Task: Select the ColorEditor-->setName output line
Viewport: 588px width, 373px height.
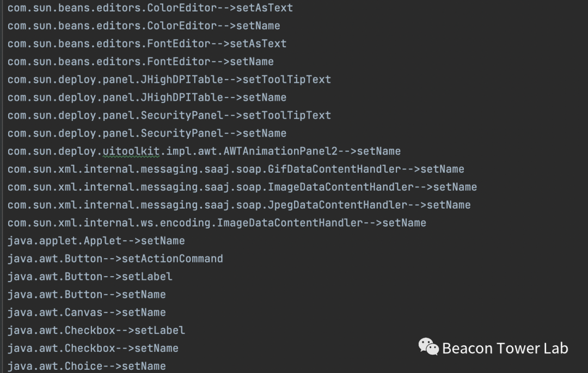Action: pos(144,26)
